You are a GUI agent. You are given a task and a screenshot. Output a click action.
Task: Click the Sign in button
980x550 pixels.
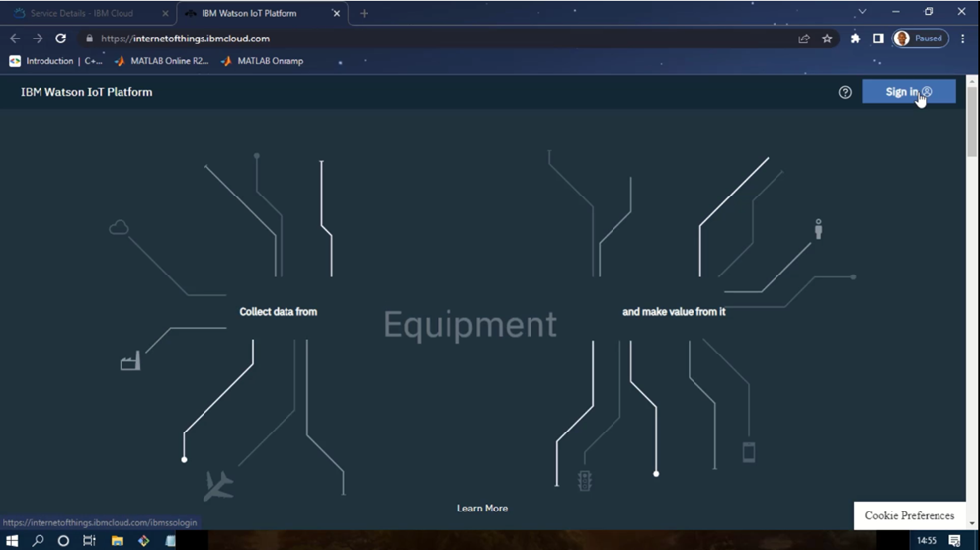(x=909, y=91)
